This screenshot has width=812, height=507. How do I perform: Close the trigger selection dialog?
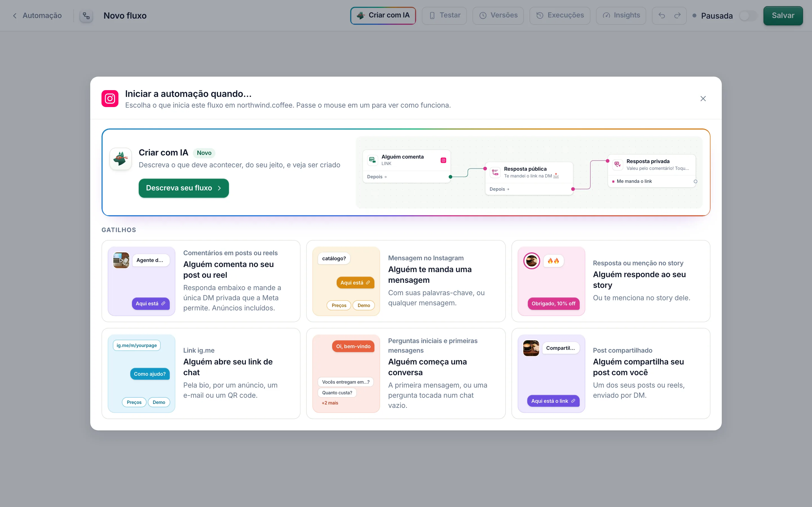pyautogui.click(x=703, y=99)
